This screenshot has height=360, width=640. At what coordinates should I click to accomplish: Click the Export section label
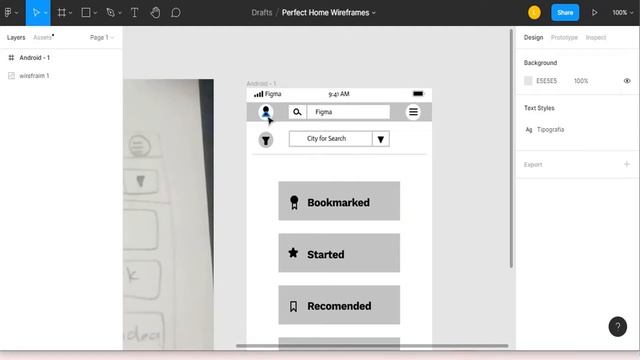tap(533, 164)
